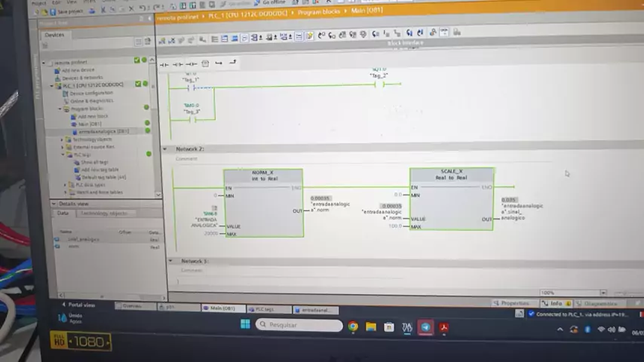Insert a normally open contact in ladder
644x362 pixels.
pyautogui.click(x=164, y=64)
